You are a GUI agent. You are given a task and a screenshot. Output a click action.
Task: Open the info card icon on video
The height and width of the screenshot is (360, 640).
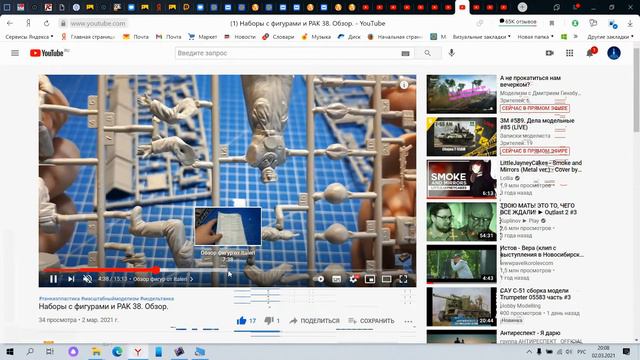coord(404,85)
